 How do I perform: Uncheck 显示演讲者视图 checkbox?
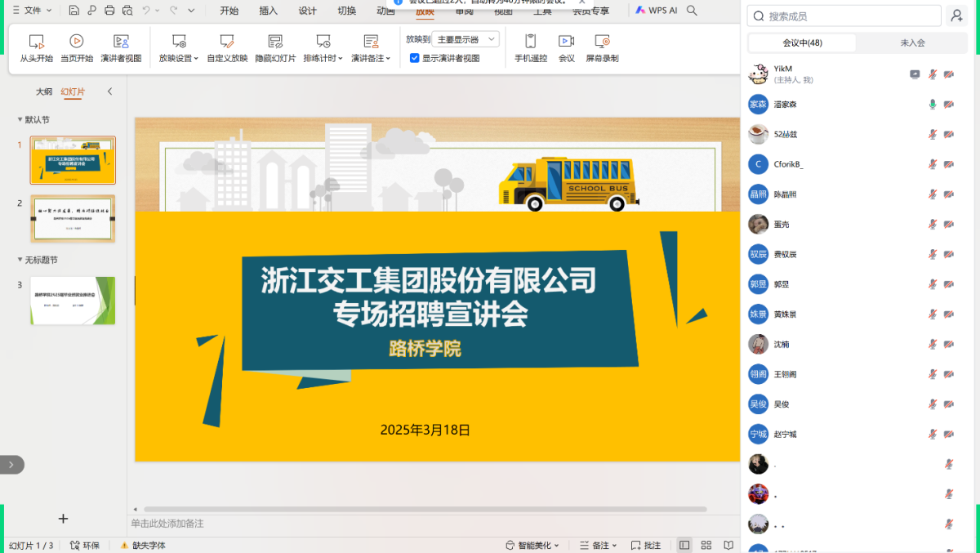click(415, 58)
